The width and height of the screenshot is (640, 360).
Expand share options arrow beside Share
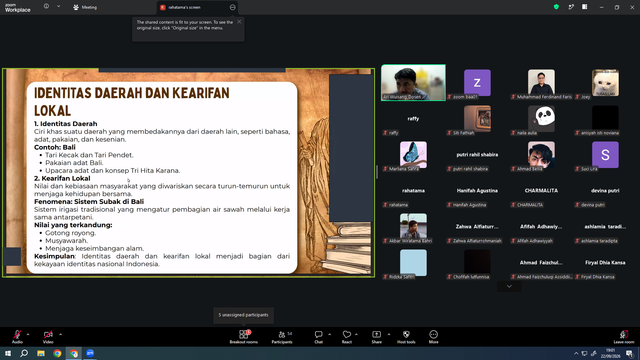(x=389, y=334)
